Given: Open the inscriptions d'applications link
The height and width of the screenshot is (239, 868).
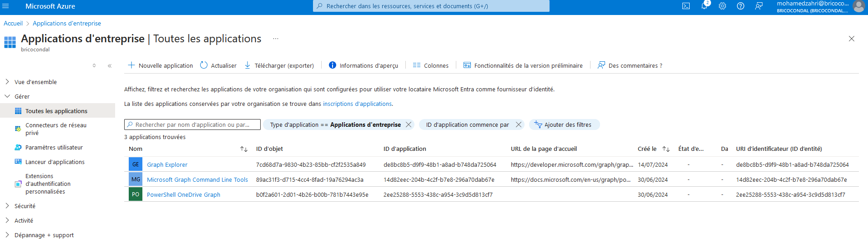Looking at the screenshot, I should tap(357, 104).
